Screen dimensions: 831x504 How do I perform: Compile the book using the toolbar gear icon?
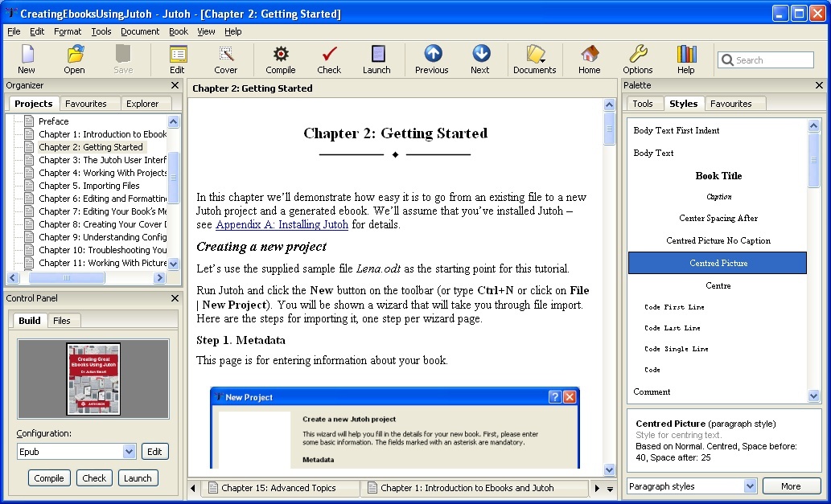pyautogui.click(x=281, y=59)
